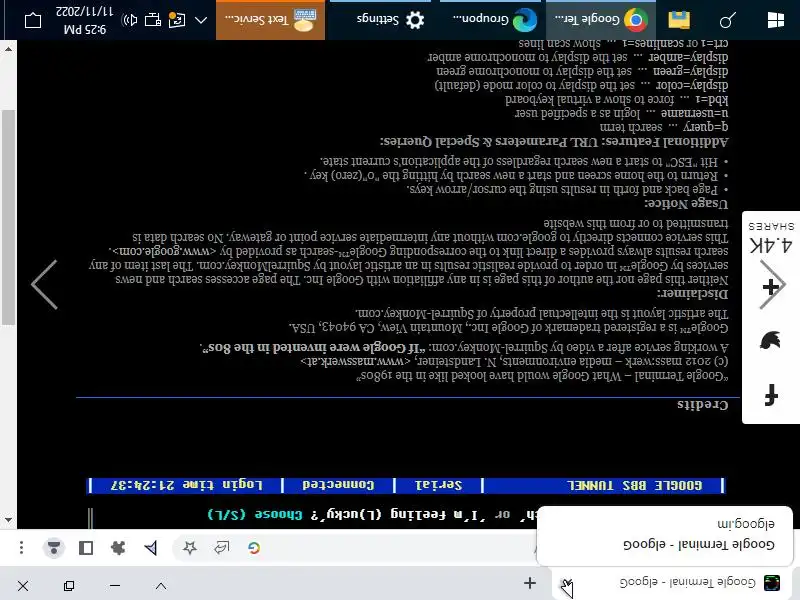Click the Login time 21:24:37 cell
This screenshot has width=800, height=600.
point(187,485)
